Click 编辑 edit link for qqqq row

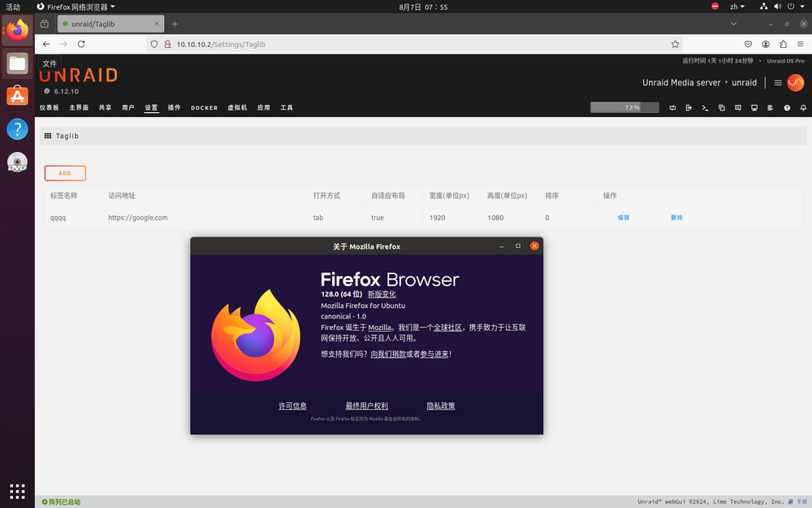(x=624, y=218)
